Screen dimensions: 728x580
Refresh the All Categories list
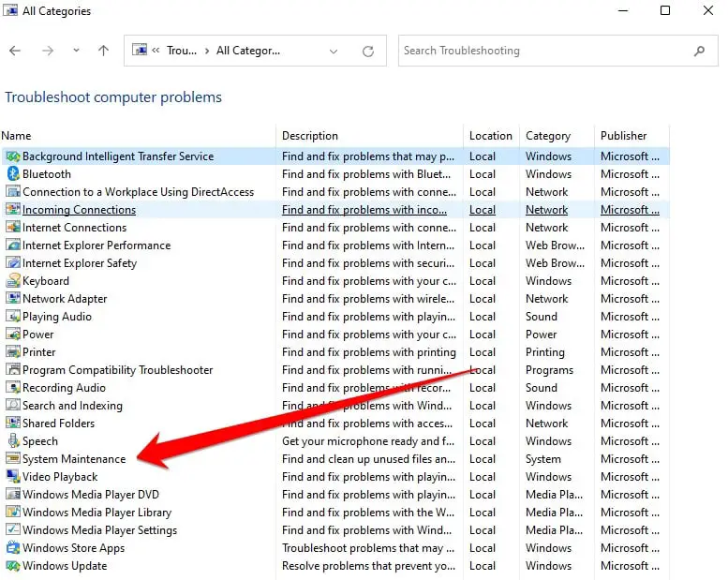point(368,52)
